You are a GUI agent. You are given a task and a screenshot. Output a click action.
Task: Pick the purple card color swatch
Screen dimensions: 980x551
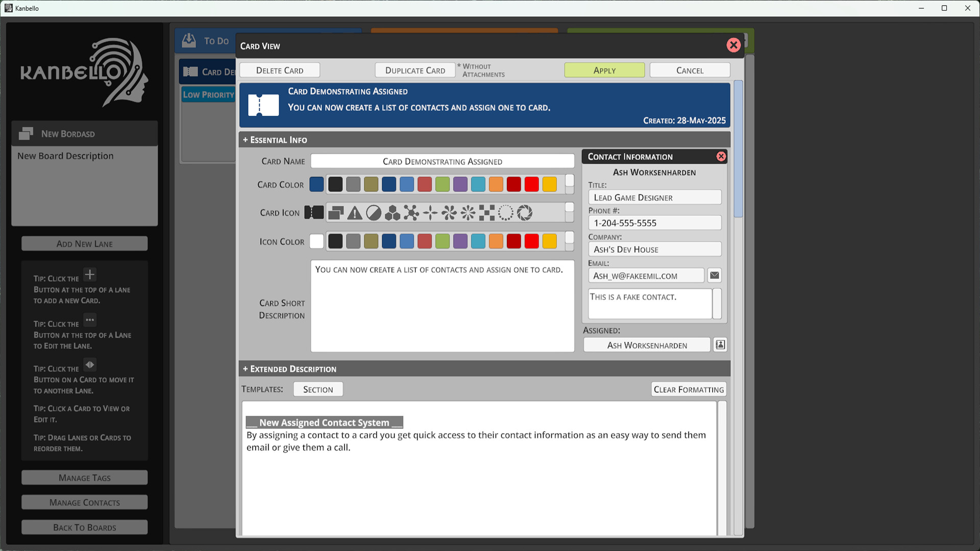click(460, 184)
